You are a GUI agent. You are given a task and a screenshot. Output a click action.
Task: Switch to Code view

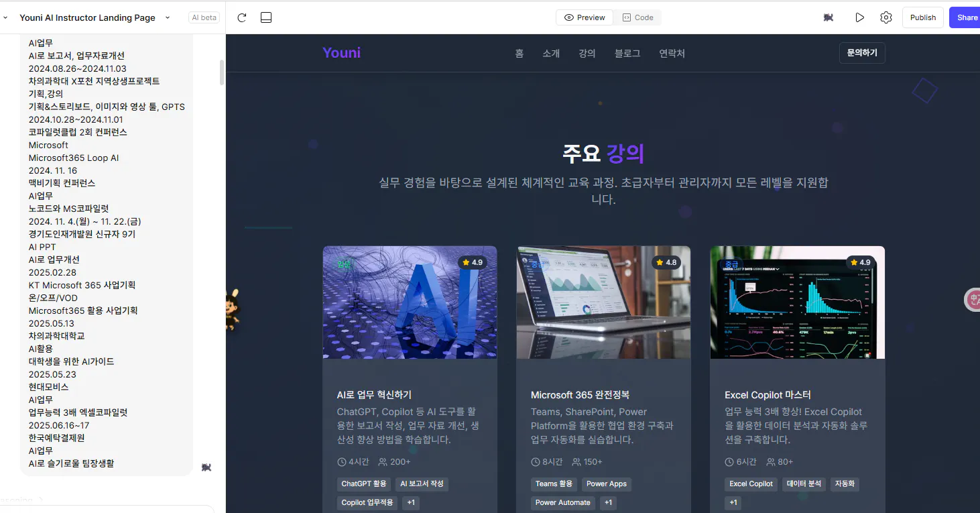(x=637, y=17)
